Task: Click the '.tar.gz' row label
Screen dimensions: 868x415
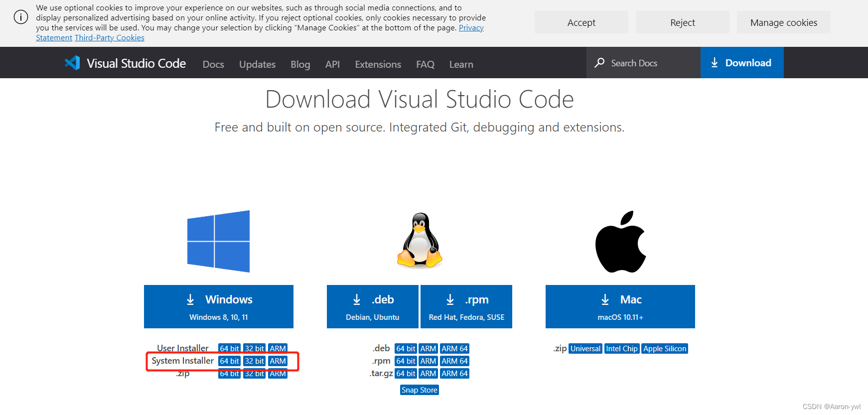Action: pos(381,373)
